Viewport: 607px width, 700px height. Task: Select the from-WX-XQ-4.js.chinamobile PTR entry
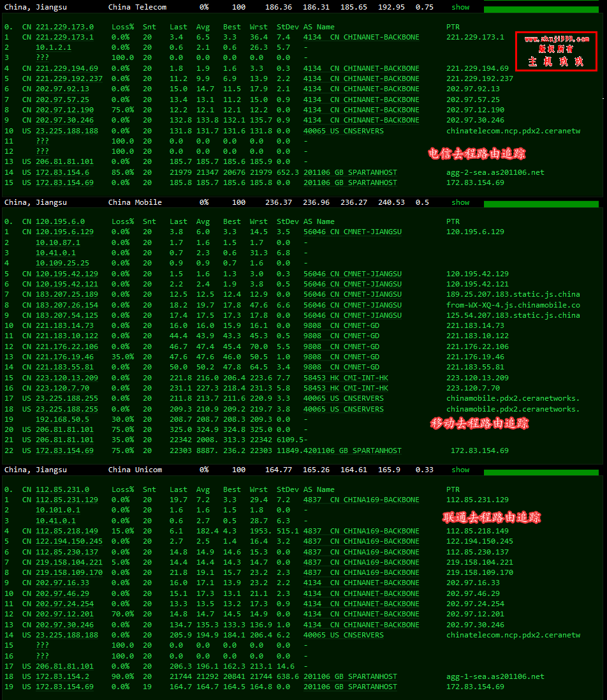pos(513,305)
